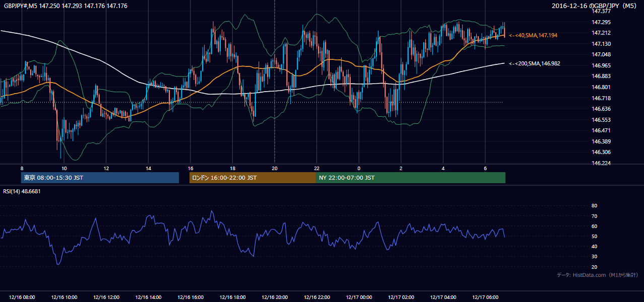Click the bottom date label 12/16 14:00
The image size is (644, 302).
tap(148, 297)
